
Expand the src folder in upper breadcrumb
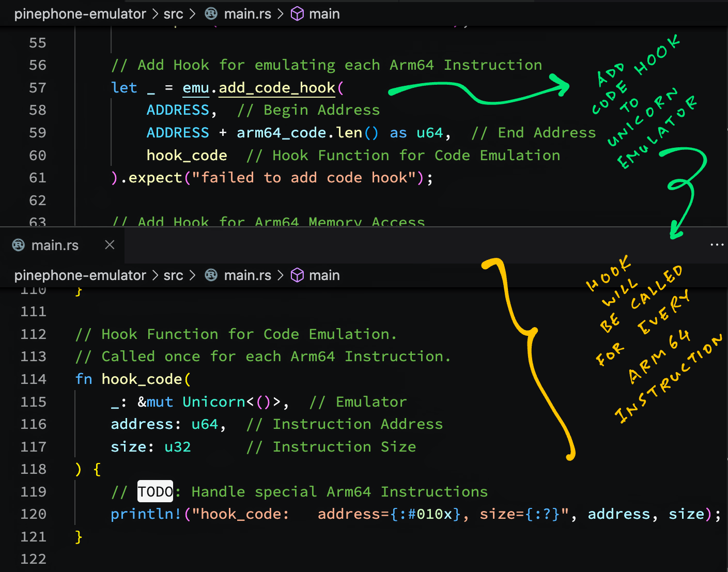(173, 14)
